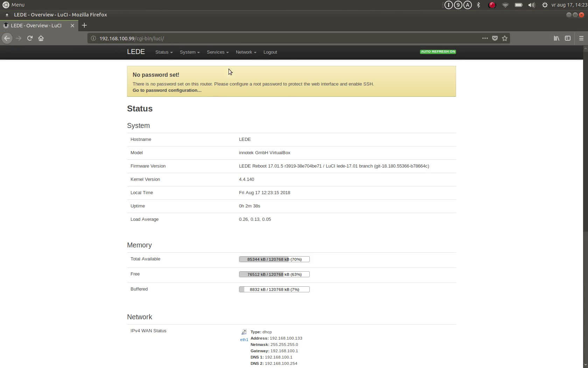Screen dimensions: 588x368
Task: Open the Wi-Fi network indicator
Action: 505,5
